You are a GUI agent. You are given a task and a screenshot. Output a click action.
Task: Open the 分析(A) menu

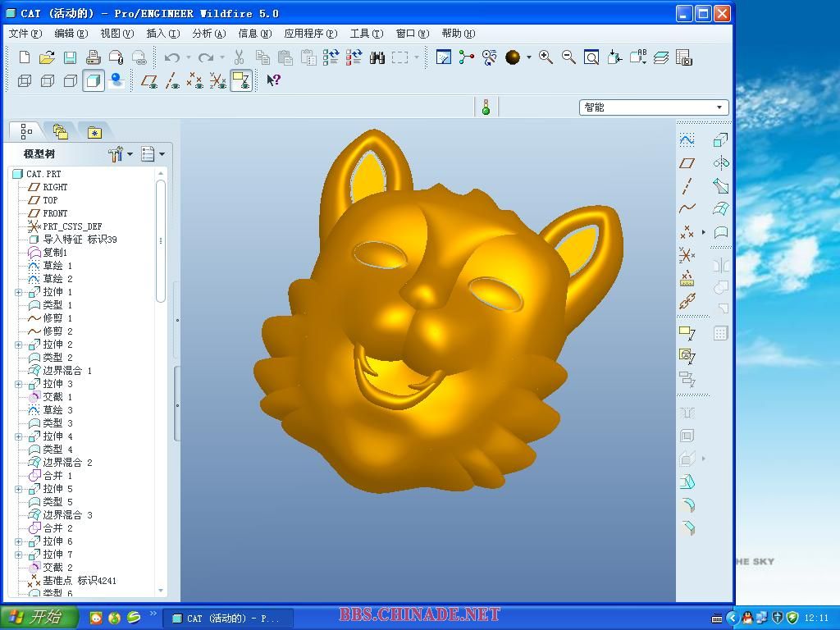coord(208,34)
